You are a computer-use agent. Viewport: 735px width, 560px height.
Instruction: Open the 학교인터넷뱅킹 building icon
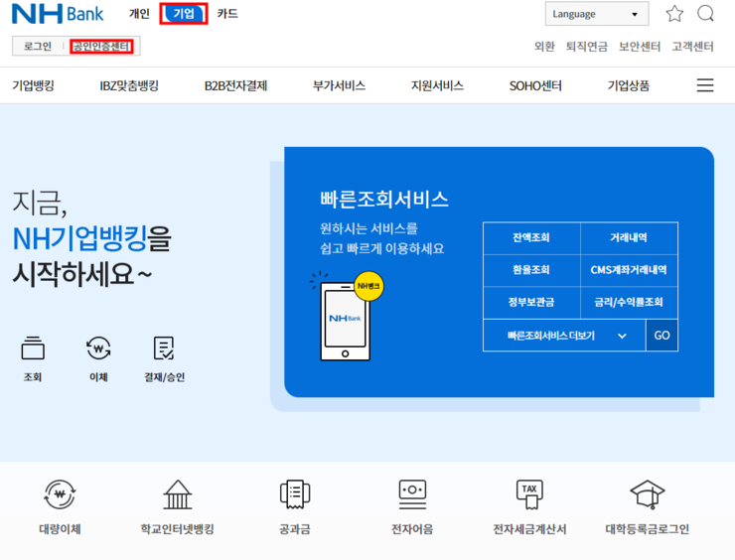tap(178, 494)
